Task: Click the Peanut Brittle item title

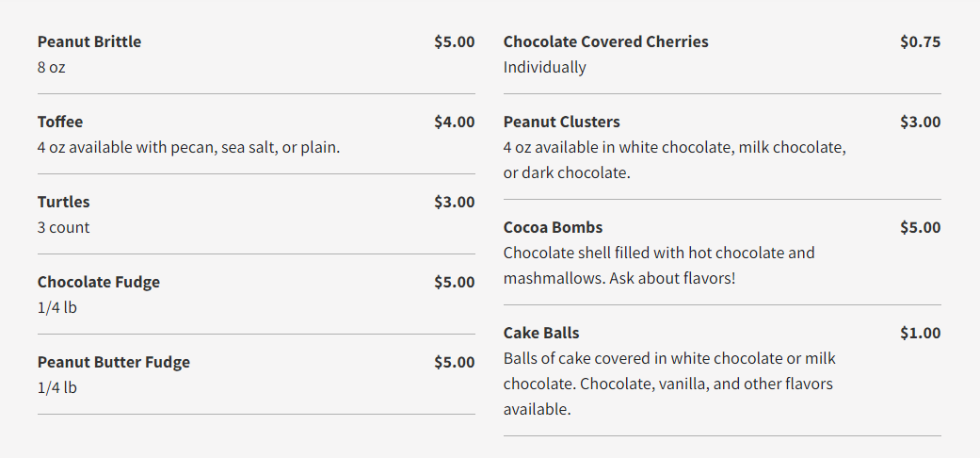Action: [89, 41]
